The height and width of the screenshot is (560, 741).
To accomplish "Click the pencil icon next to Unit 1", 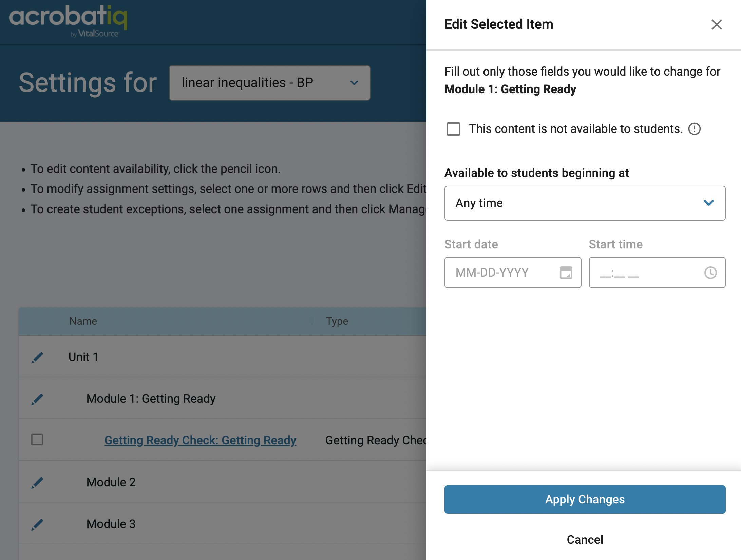I will pos(37,357).
